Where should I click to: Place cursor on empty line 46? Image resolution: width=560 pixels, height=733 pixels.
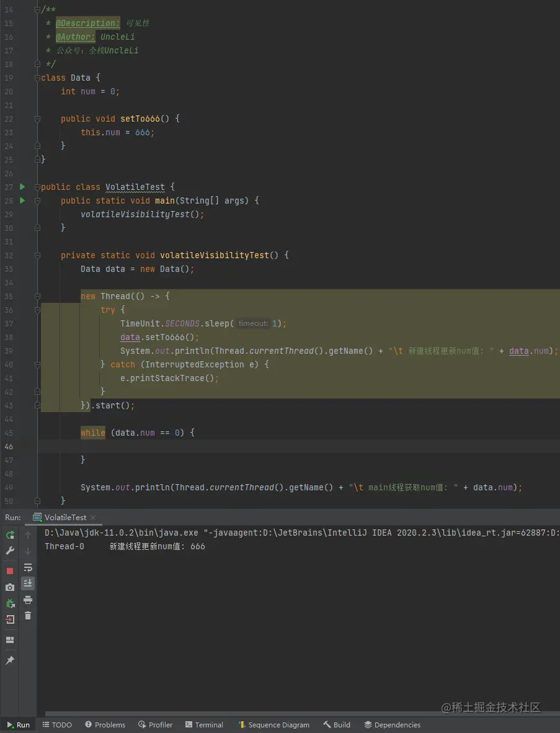[x=299, y=446]
